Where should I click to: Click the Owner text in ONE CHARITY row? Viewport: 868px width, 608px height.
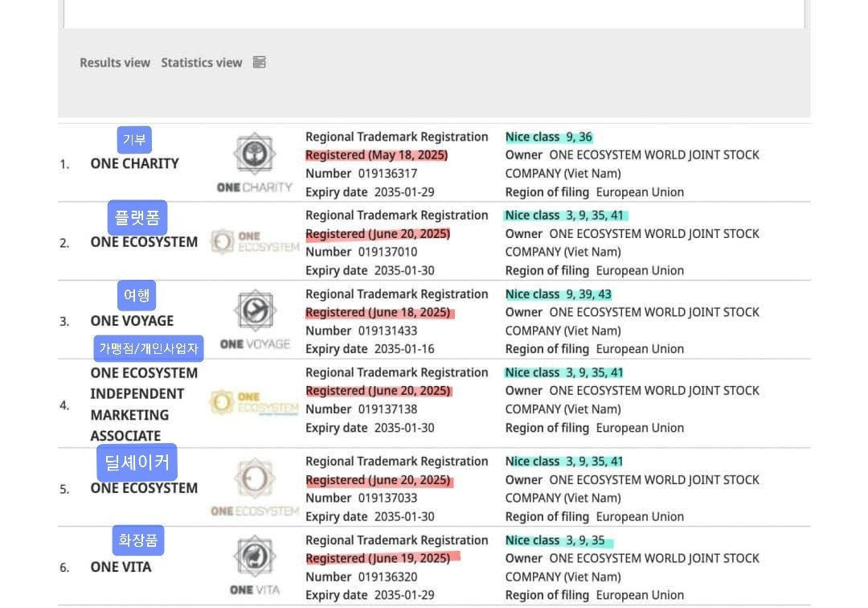pyautogui.click(x=633, y=164)
